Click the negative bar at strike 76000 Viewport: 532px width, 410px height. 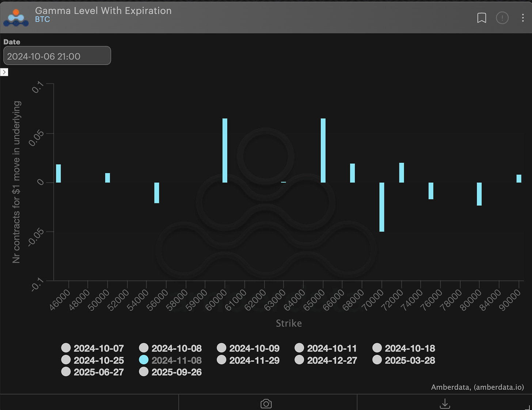pos(431,191)
